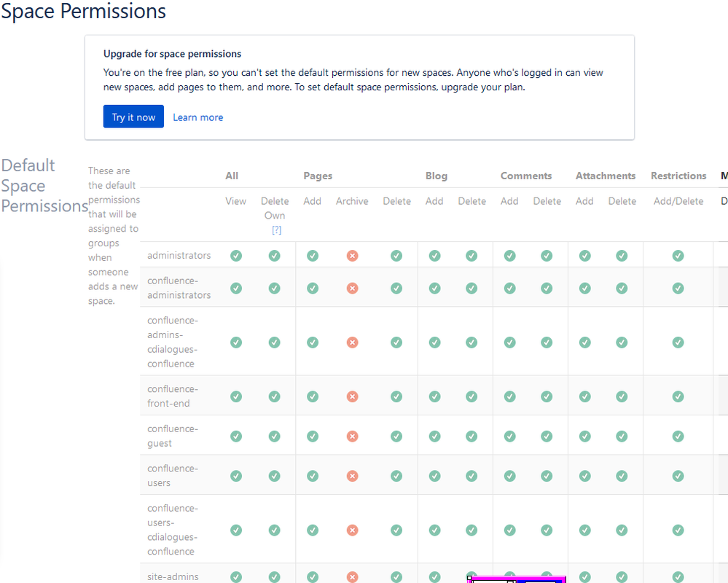Click confluence-guest row Attachments Delete checkmark
Screen dimensions: 728x583
[622, 437]
